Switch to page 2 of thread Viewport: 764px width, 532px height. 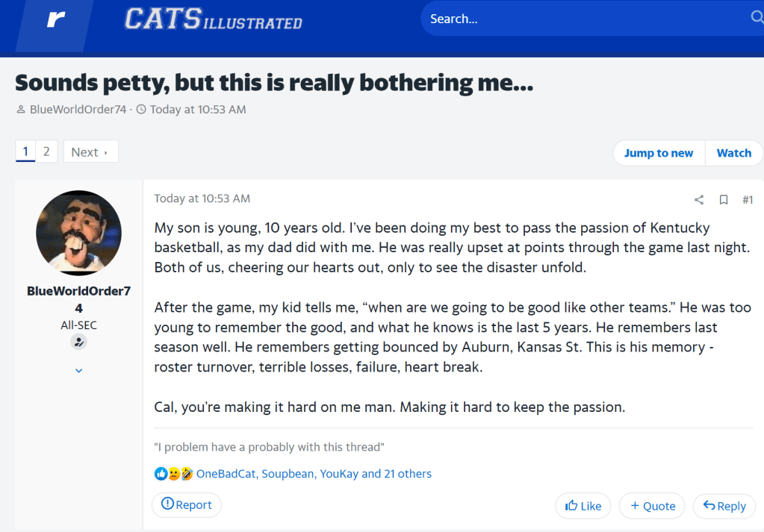coord(46,151)
